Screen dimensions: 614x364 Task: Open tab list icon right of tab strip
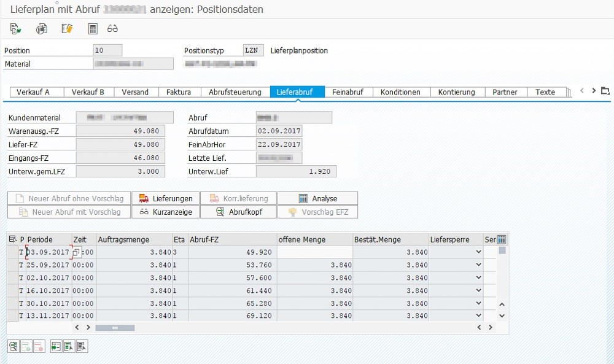click(605, 91)
